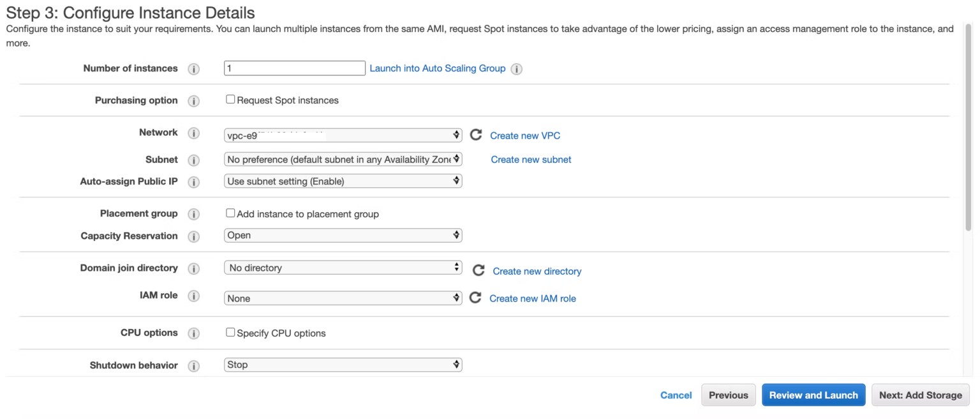Click the Subnet info icon
This screenshot has width=980, height=419.
pos(194,160)
